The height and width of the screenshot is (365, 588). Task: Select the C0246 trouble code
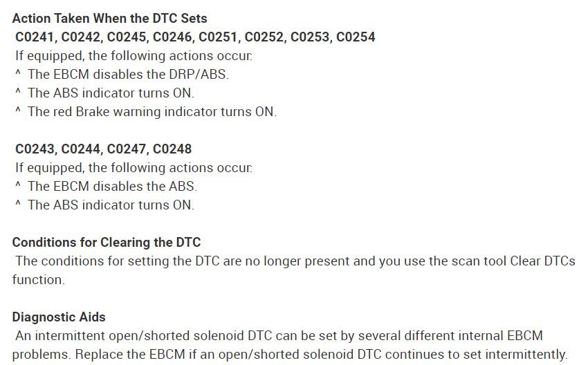(174, 37)
